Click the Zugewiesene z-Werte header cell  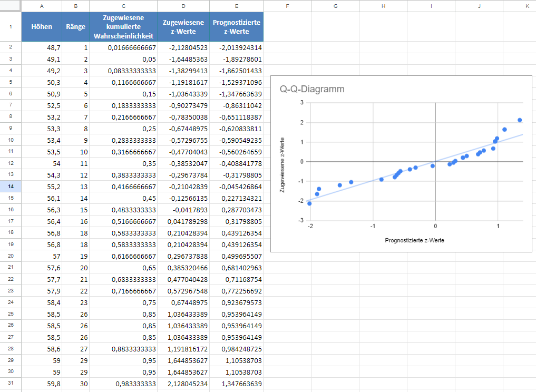click(x=183, y=27)
